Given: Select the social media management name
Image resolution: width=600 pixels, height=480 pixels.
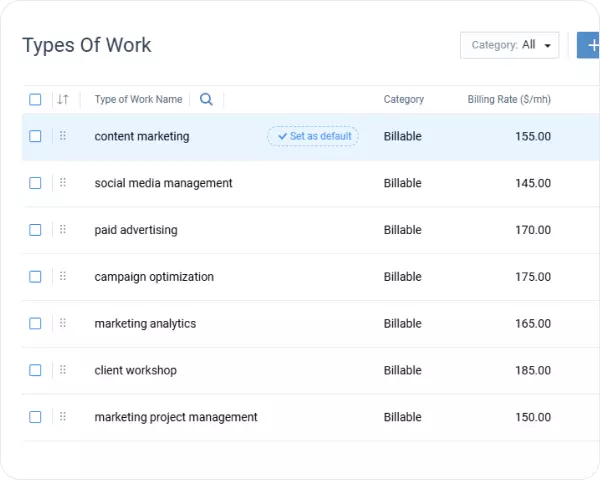Looking at the screenshot, I should [x=163, y=183].
